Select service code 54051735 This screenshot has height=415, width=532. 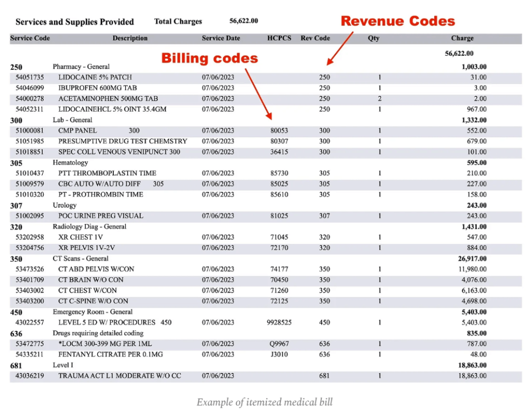point(30,77)
